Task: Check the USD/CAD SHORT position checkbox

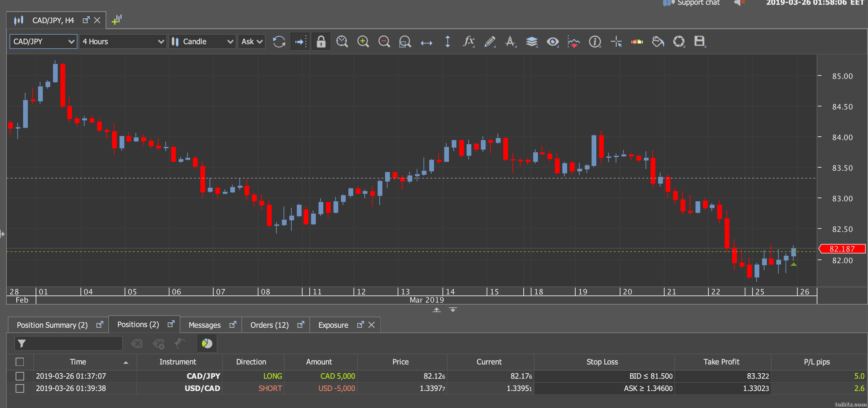Action: 20,388
